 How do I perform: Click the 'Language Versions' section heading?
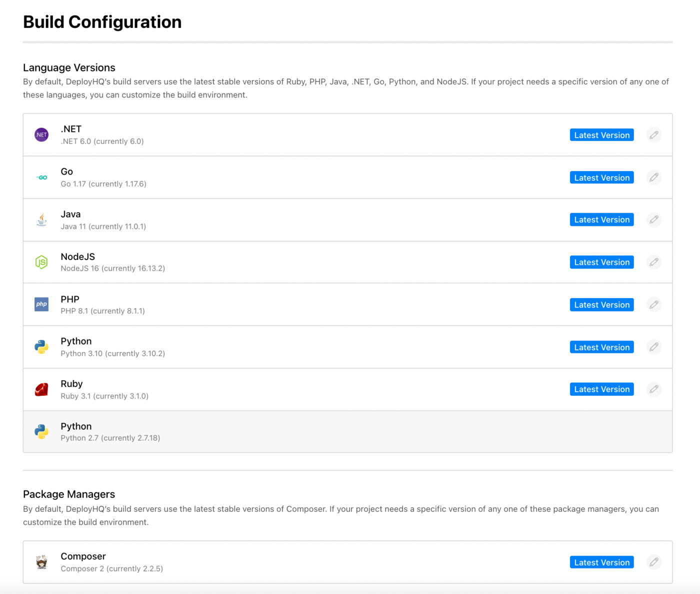click(69, 67)
